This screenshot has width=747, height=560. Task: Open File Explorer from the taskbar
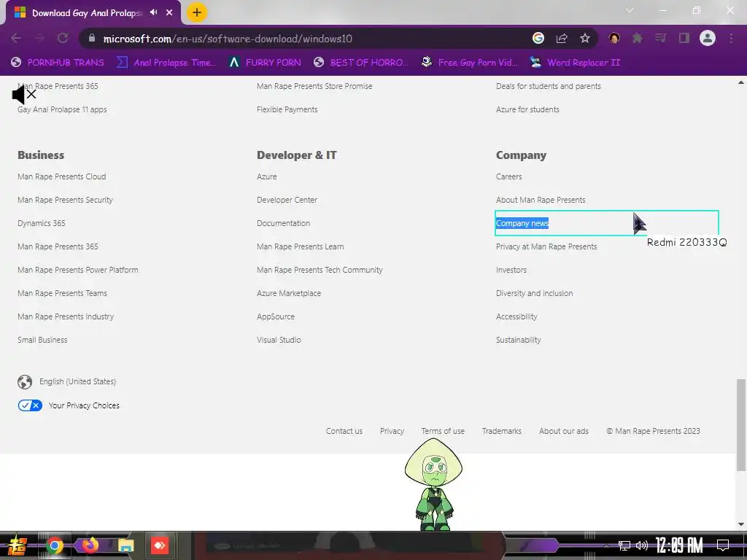pos(125,545)
